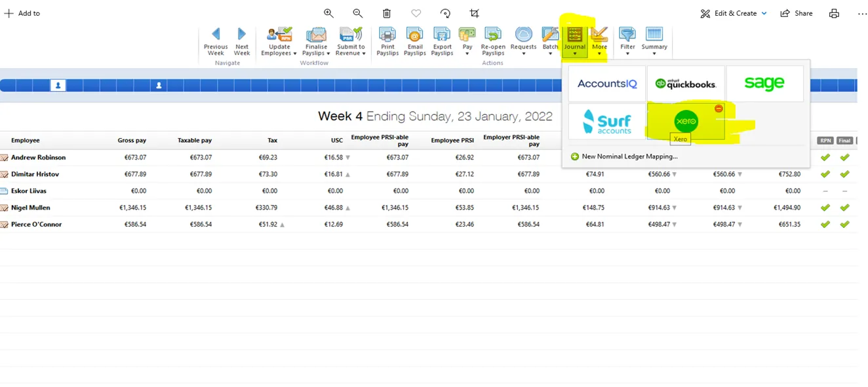Image resolution: width=868 pixels, height=387 pixels.
Task: Click Export Payslips icon
Action: click(x=443, y=41)
